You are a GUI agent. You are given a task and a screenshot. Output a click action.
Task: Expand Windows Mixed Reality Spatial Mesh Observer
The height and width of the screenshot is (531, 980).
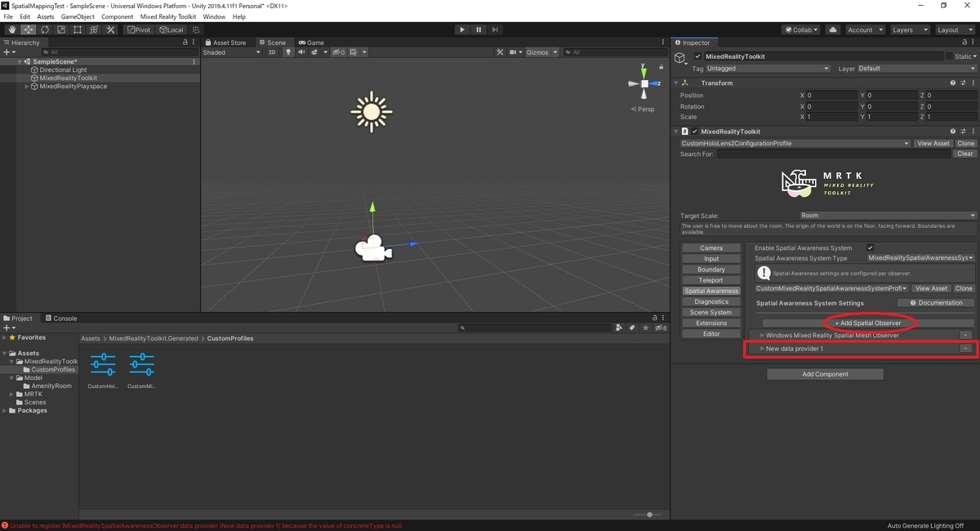tap(762, 335)
